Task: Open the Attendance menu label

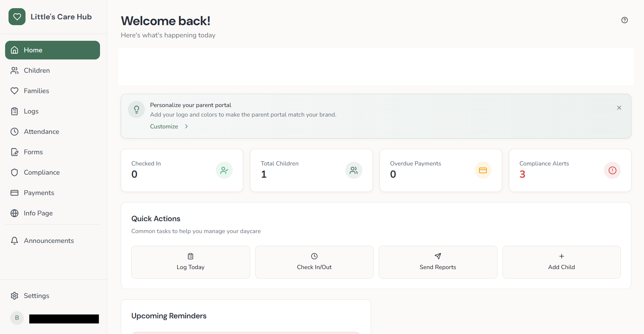Action: point(42,131)
